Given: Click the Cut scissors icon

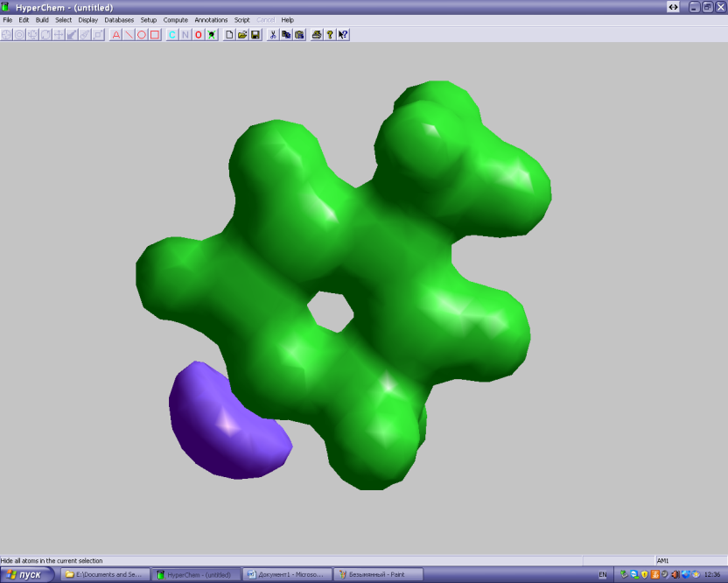Looking at the screenshot, I should 273,35.
